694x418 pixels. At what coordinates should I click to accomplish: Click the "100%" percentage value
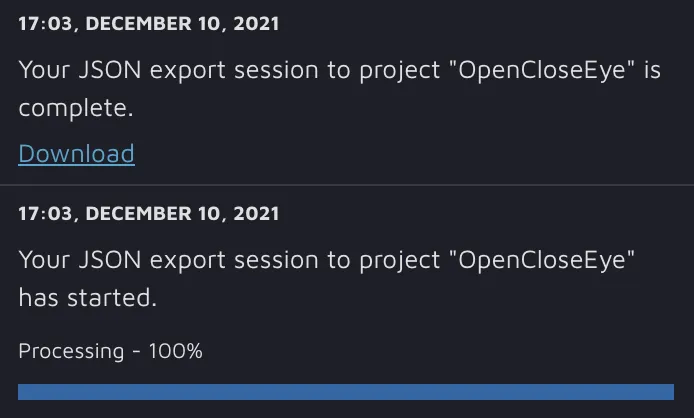(176, 351)
